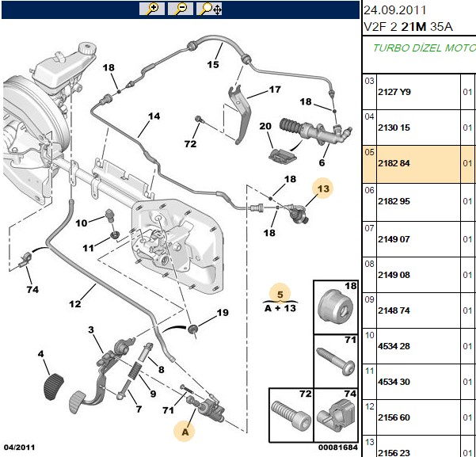
Task: Select part number 2149 07 in row 07
Action: (394, 239)
